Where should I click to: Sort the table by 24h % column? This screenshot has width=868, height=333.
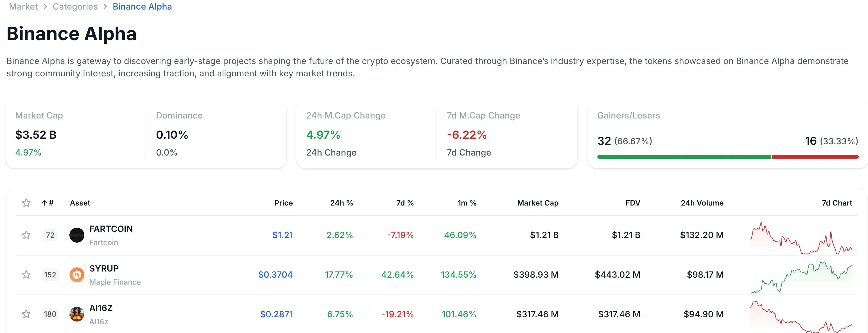pos(341,203)
